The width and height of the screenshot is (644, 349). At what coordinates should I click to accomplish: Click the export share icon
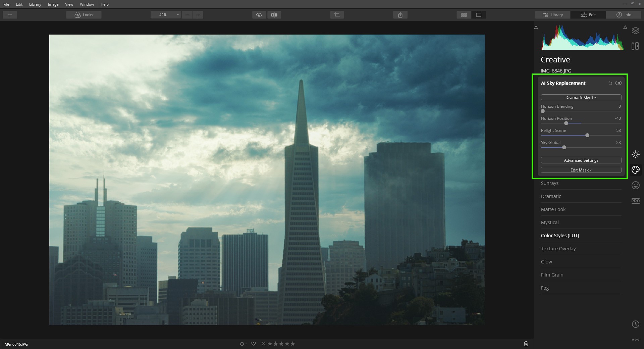click(x=400, y=15)
